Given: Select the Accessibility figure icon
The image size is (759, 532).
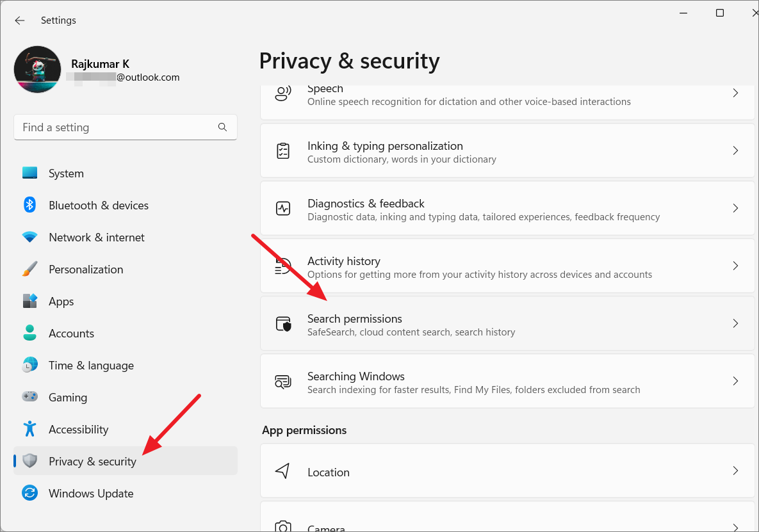Looking at the screenshot, I should click(x=30, y=429).
